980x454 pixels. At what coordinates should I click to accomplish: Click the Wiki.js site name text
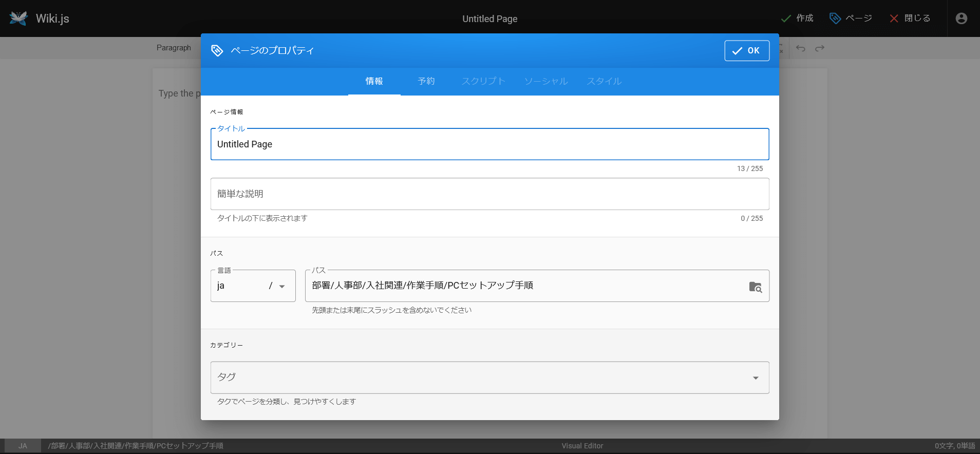pos(52,18)
